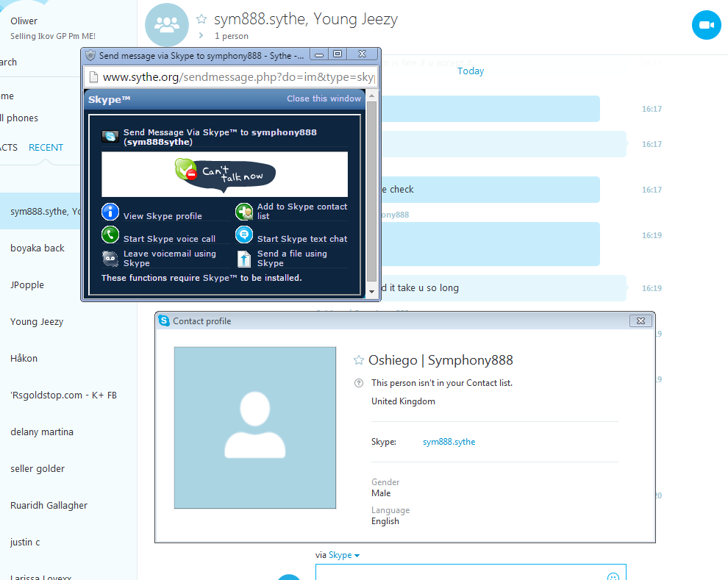
Task: Star the Oshiego | Symphony888 contact profile
Action: [x=358, y=360]
